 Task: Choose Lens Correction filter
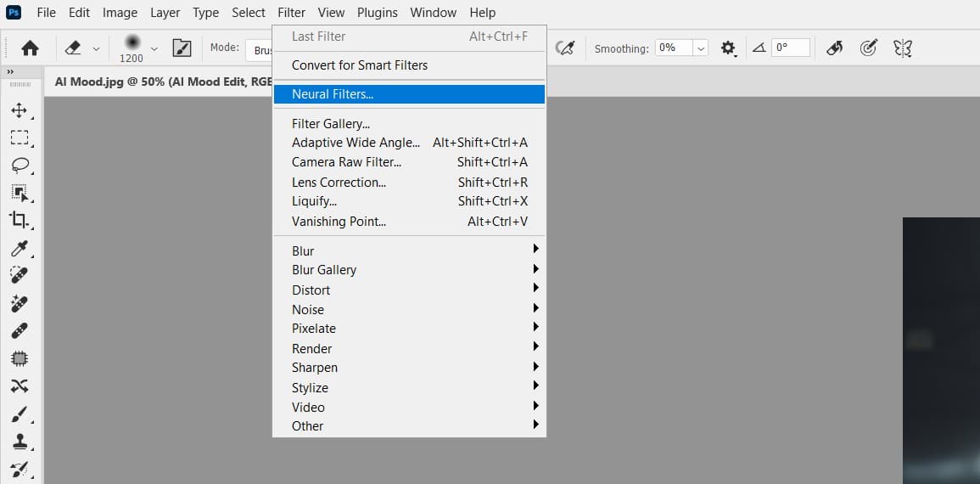click(409, 182)
